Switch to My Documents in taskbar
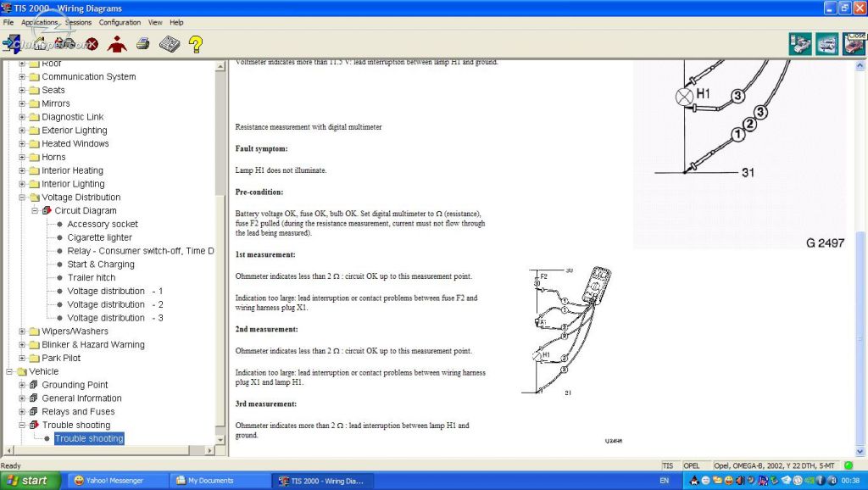The height and width of the screenshot is (490, 868). coord(220,481)
